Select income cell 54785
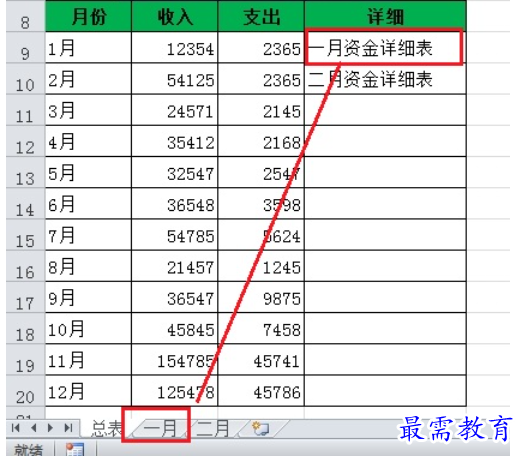This screenshot has width=521, height=460. (x=175, y=235)
